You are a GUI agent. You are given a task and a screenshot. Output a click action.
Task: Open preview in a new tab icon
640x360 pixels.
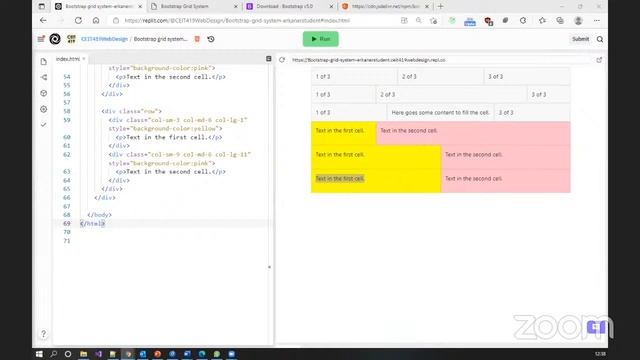click(x=599, y=60)
